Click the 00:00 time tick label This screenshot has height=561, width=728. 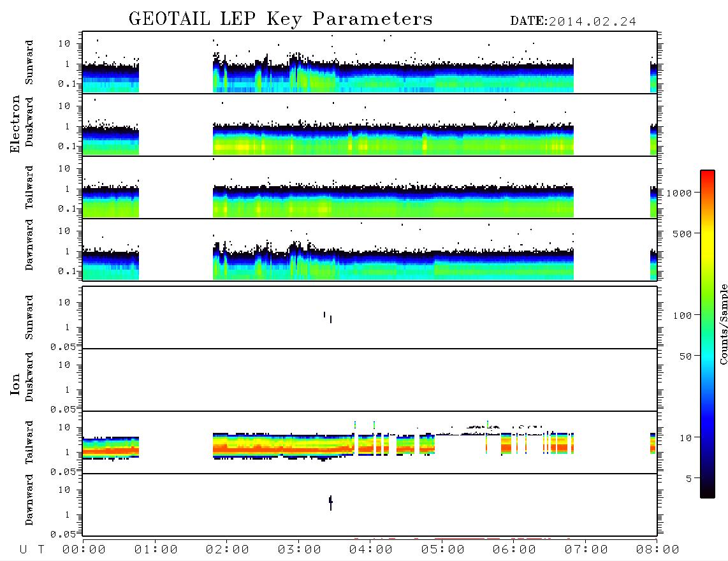coord(84,550)
